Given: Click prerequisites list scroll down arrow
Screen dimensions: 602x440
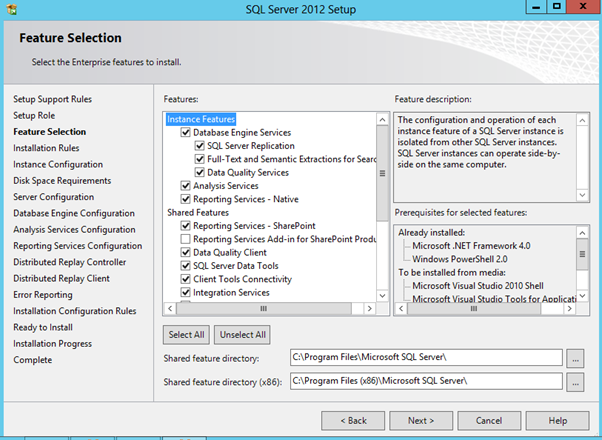Looking at the screenshot, I should (582, 296).
